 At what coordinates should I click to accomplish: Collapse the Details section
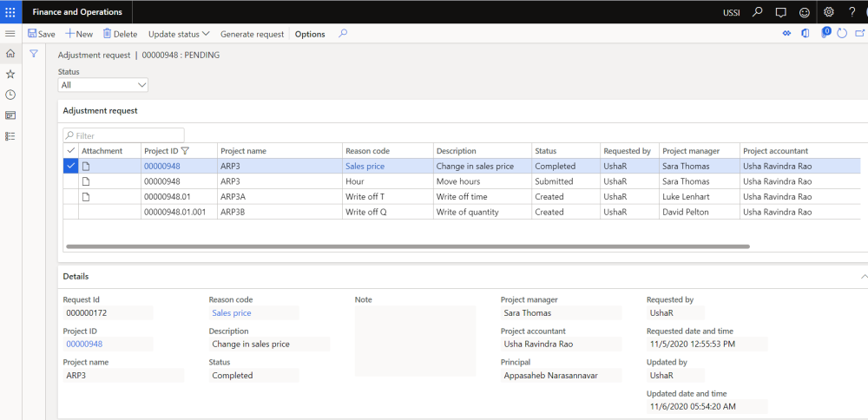click(x=863, y=276)
